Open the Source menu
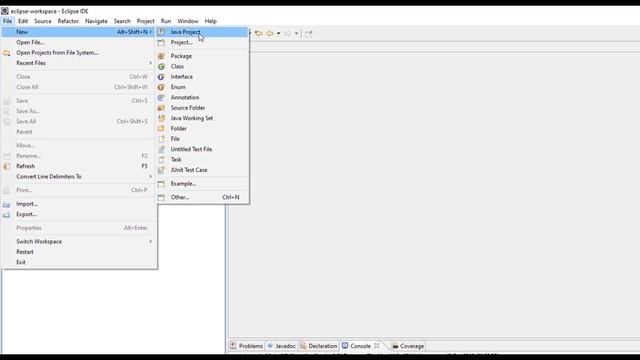Viewport: 640px width, 360px height. click(x=43, y=21)
